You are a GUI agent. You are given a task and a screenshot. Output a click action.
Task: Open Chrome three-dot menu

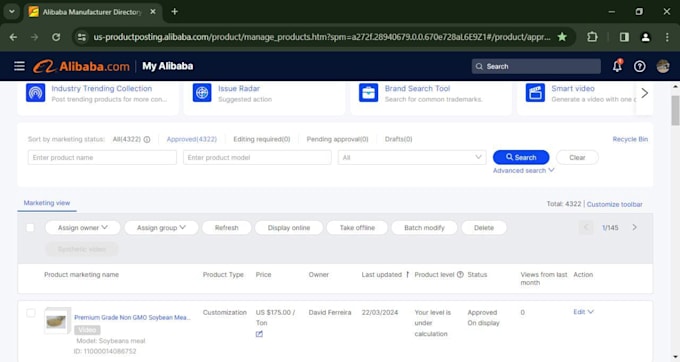coord(667,37)
